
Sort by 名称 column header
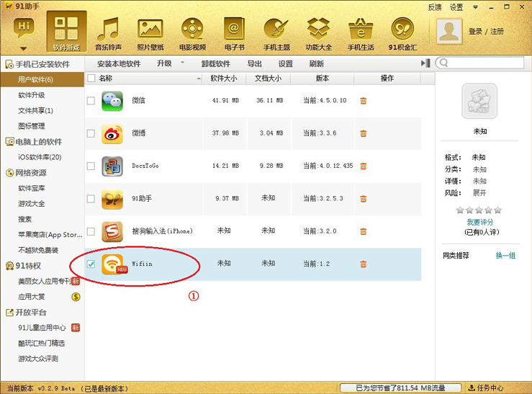point(145,79)
